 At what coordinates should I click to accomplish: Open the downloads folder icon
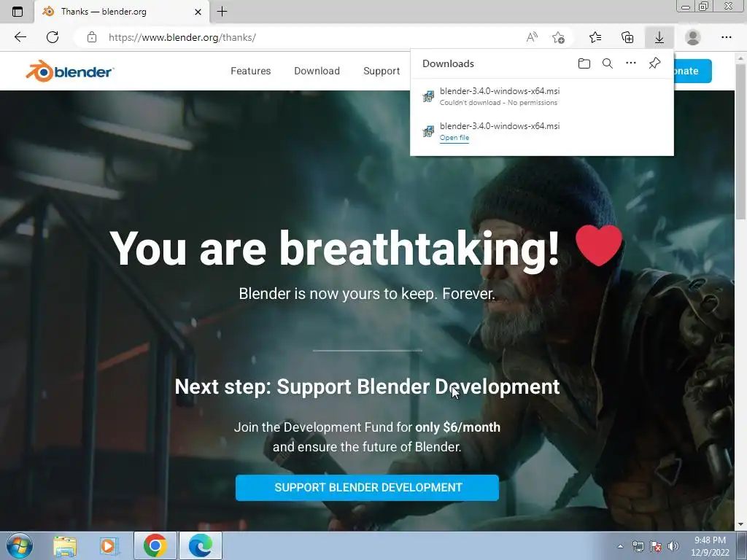584,63
